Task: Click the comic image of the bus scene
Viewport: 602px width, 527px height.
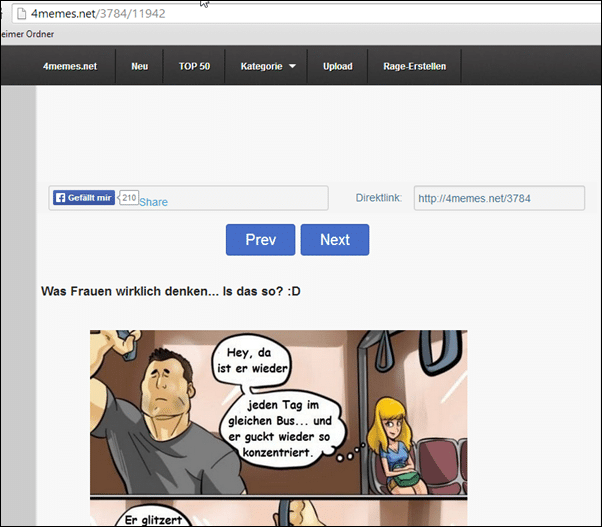Action: (x=279, y=428)
